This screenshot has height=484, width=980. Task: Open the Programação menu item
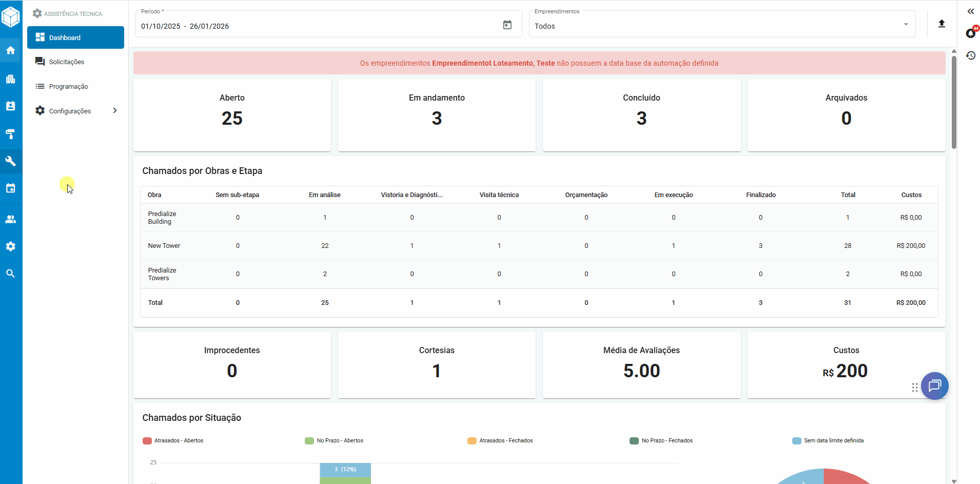(x=68, y=87)
